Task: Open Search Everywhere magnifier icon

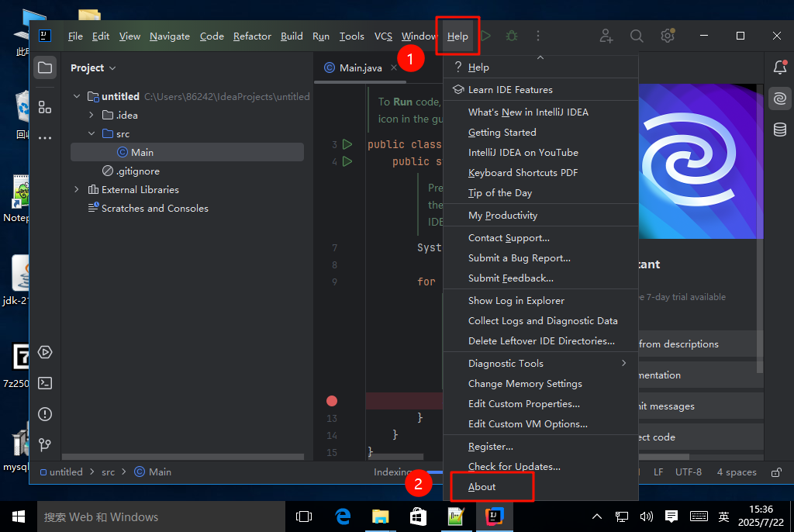Action: pos(637,36)
